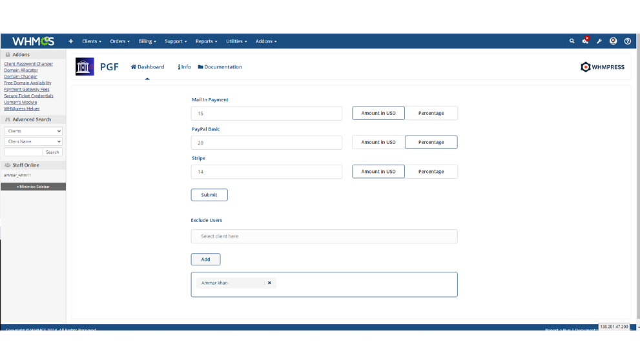Open the Documentation tab
Image resolution: width=640 pixels, height=364 pixels.
[x=220, y=67]
